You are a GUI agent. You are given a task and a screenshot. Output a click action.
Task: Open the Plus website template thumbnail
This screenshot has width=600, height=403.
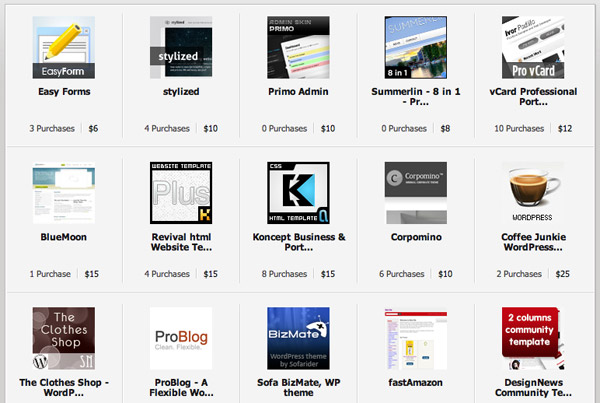click(x=181, y=193)
